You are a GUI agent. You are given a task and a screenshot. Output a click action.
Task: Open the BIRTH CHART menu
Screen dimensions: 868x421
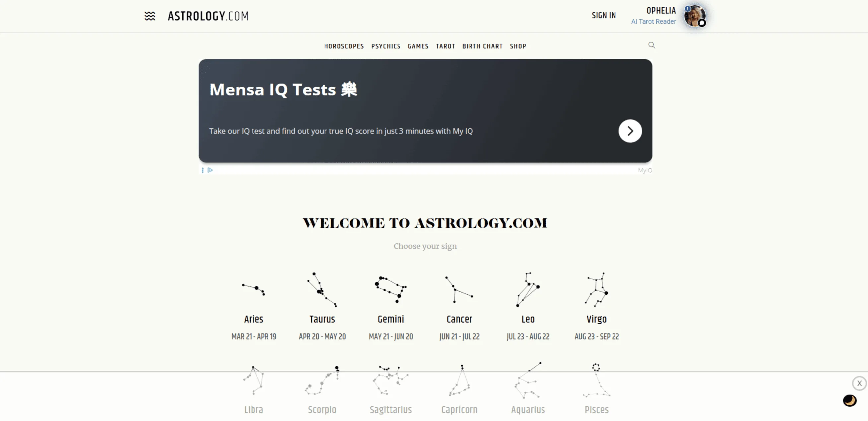482,46
